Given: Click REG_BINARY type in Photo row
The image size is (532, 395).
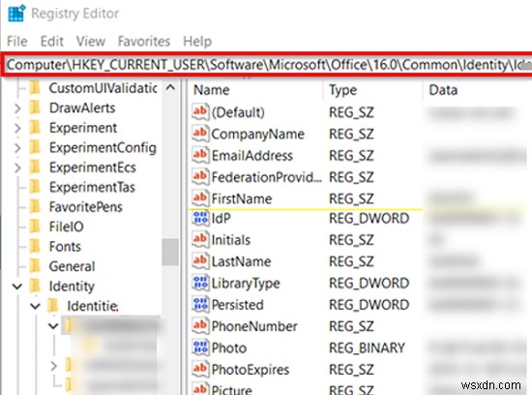Looking at the screenshot, I should pos(368,348).
